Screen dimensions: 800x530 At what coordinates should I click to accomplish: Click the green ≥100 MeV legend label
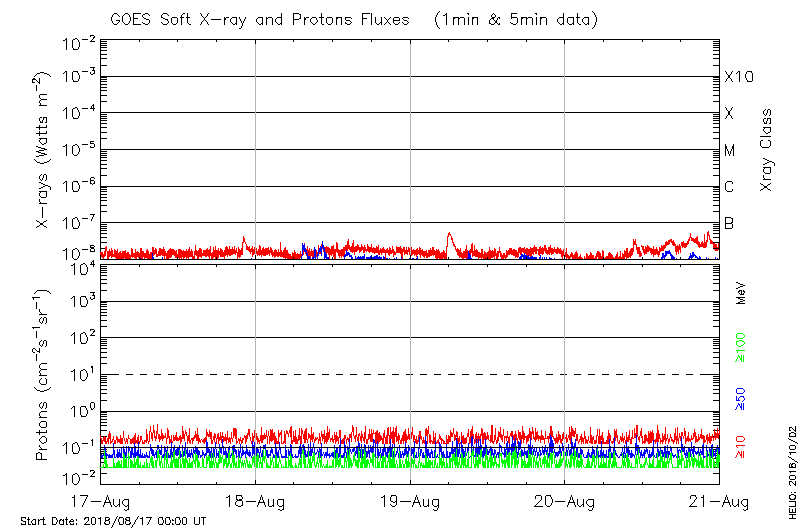coord(741,346)
